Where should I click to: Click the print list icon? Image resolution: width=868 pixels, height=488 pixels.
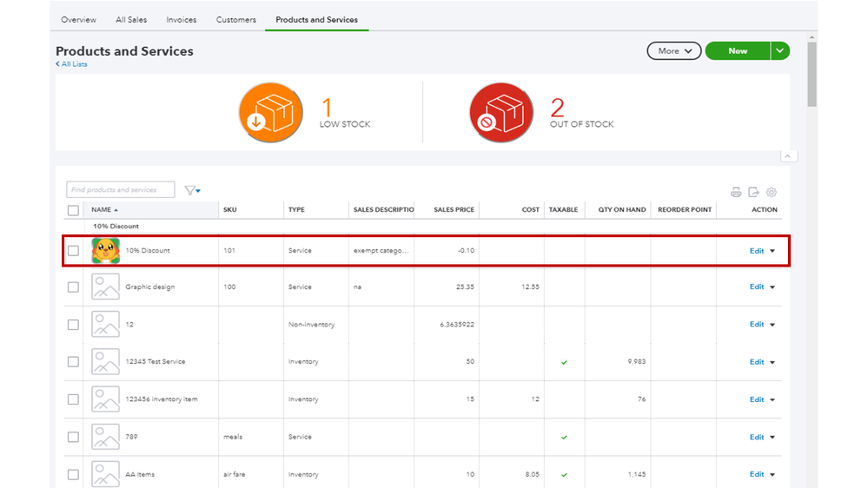coord(736,192)
